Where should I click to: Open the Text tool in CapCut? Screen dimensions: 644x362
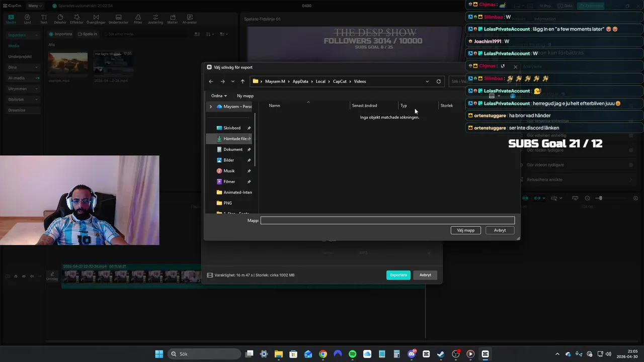[44, 19]
